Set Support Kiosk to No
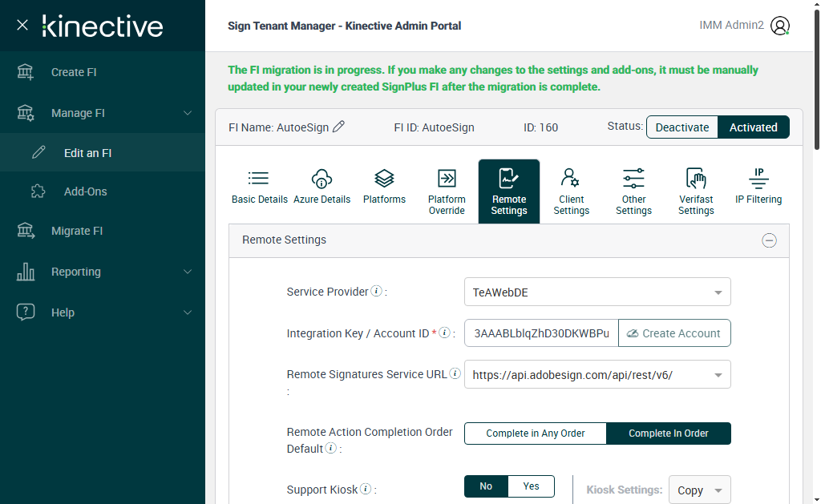The image size is (821, 504). (486, 486)
